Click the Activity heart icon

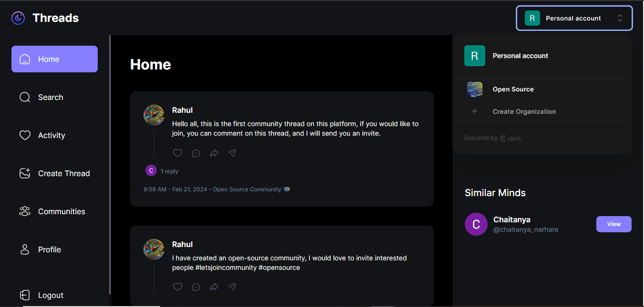25,135
